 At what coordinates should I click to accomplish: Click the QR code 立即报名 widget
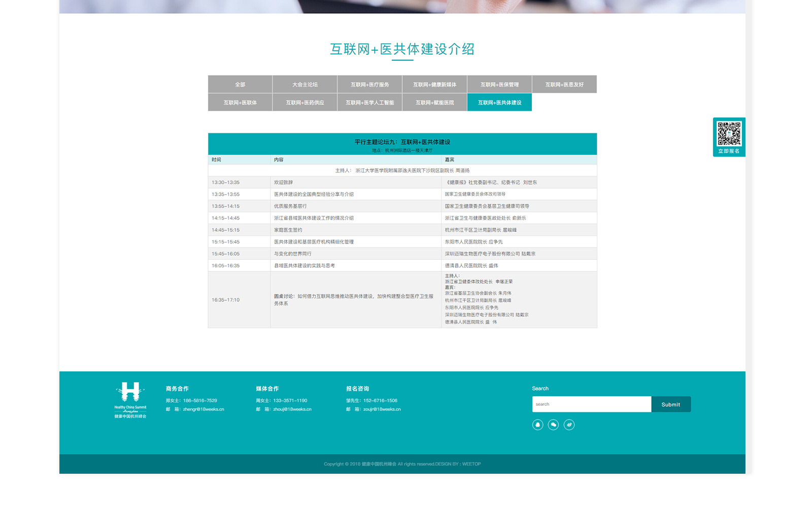tap(729, 137)
